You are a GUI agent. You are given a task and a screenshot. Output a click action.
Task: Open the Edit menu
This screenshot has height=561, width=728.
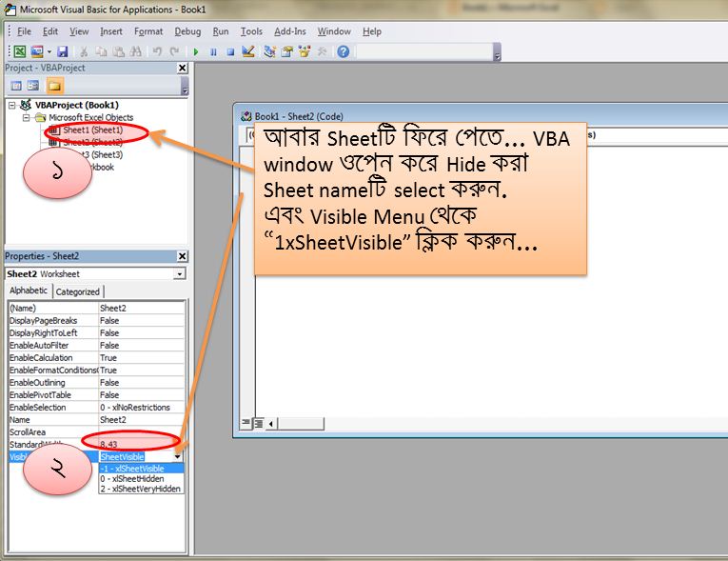pos(50,31)
